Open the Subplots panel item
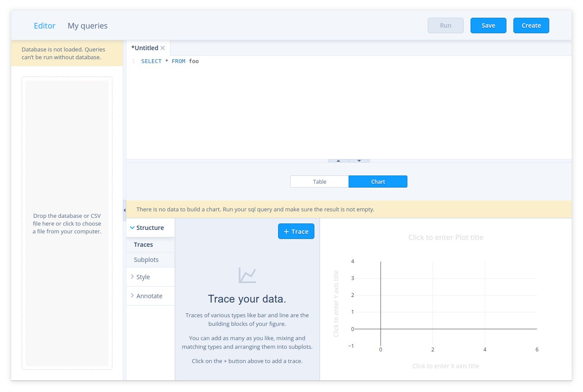 click(146, 260)
